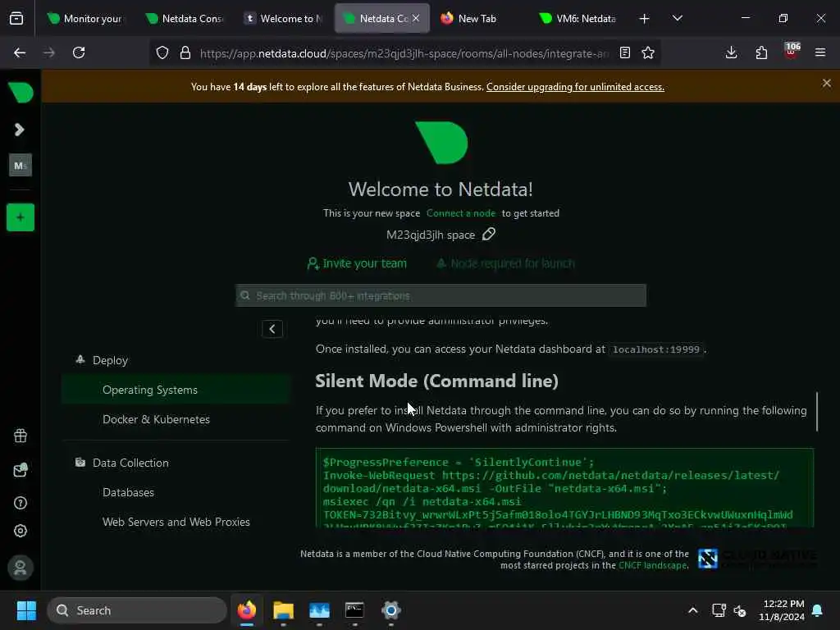Click Consider upgrading for unlimited access link
The width and height of the screenshot is (840, 630).
(x=575, y=87)
